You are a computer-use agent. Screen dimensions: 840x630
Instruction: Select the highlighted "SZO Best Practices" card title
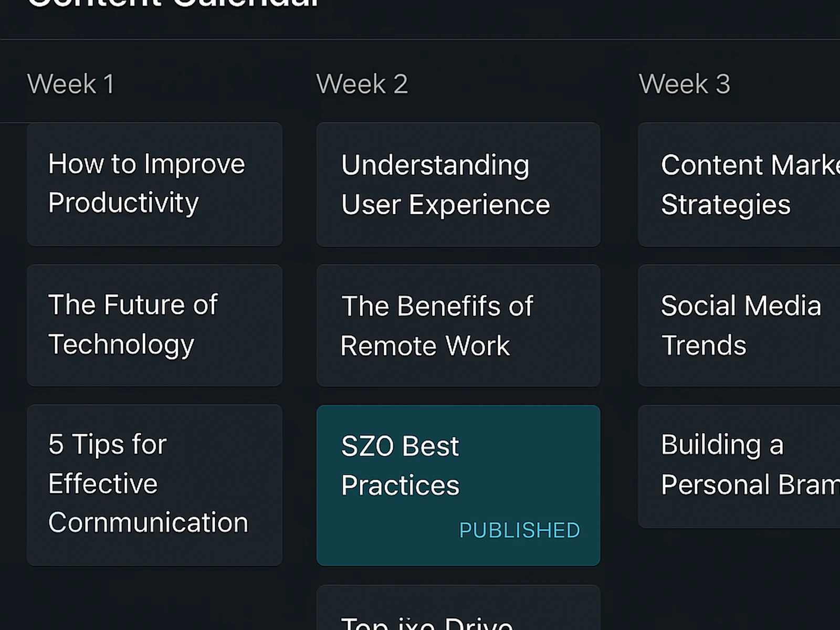tap(400, 465)
